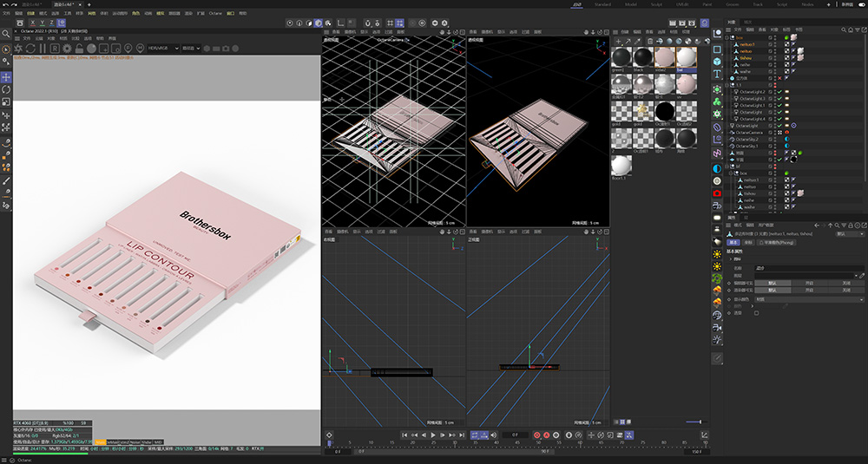Screen dimensions: 868x464
Task: Select the Scale tool in left toolbar
Action: [6, 102]
